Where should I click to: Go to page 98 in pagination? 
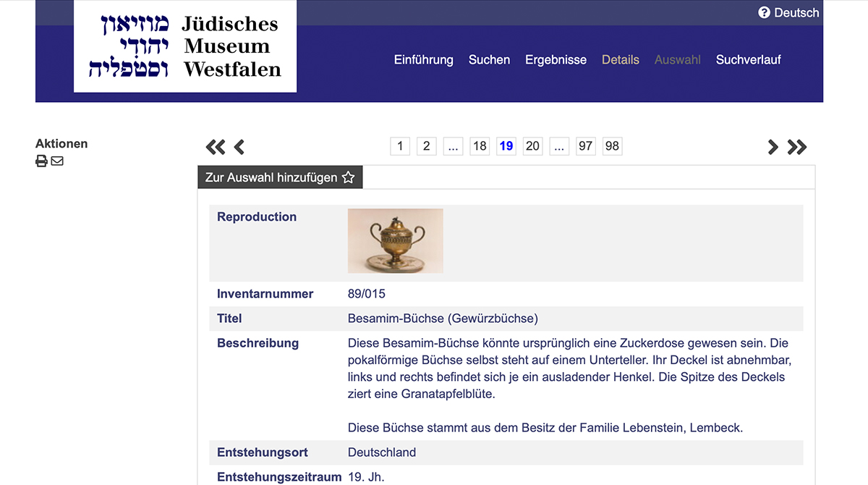click(612, 146)
